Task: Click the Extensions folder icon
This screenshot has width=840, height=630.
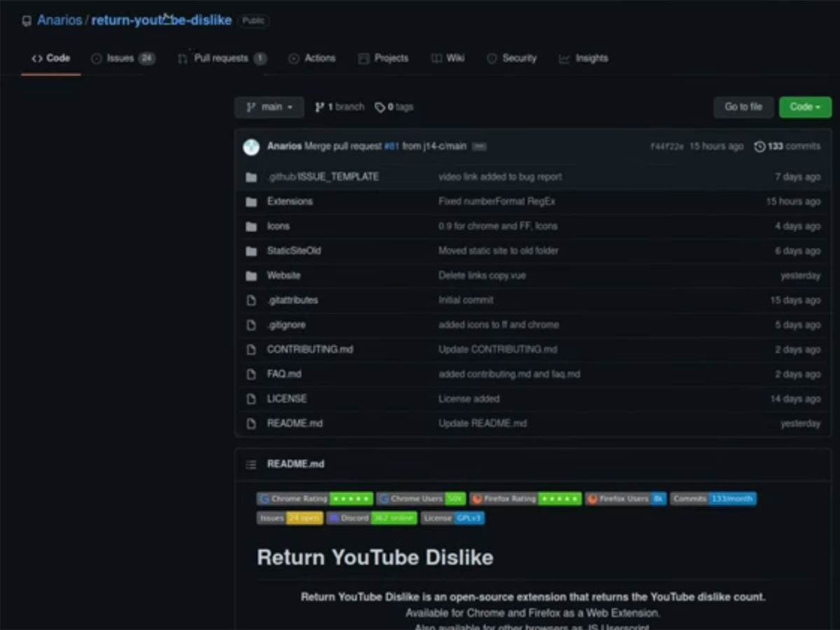Action: click(x=251, y=202)
